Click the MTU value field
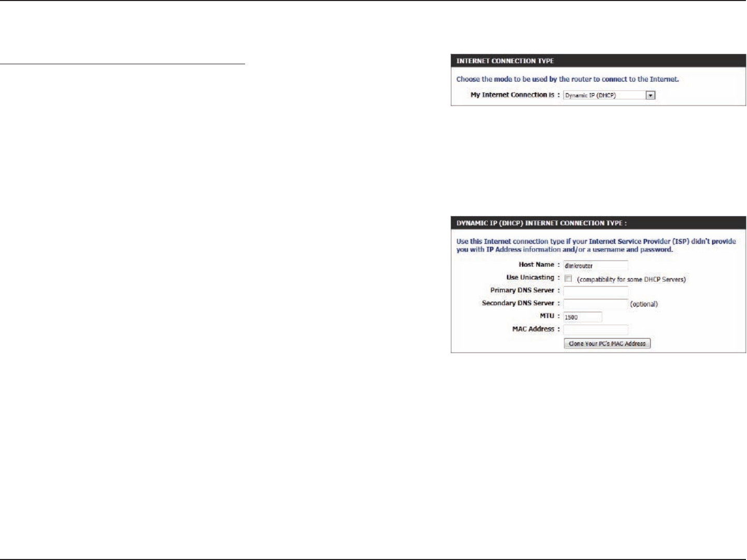Viewport: 747px width, 560px height. [x=582, y=317]
